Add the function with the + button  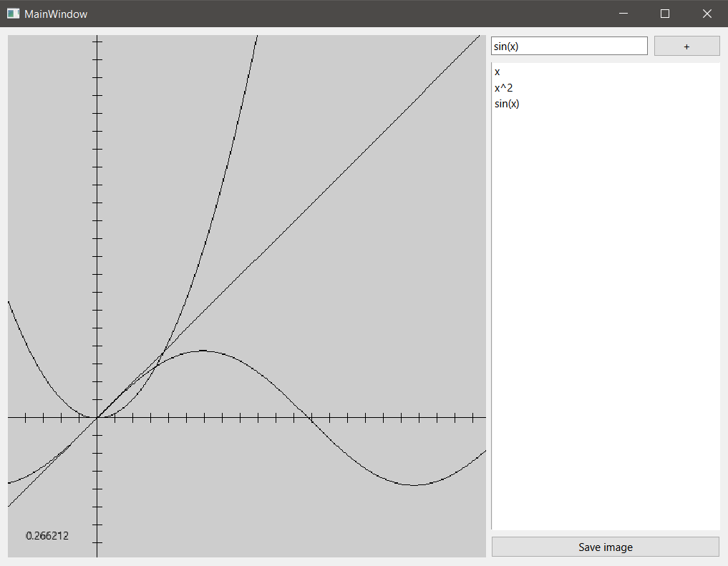point(686,46)
